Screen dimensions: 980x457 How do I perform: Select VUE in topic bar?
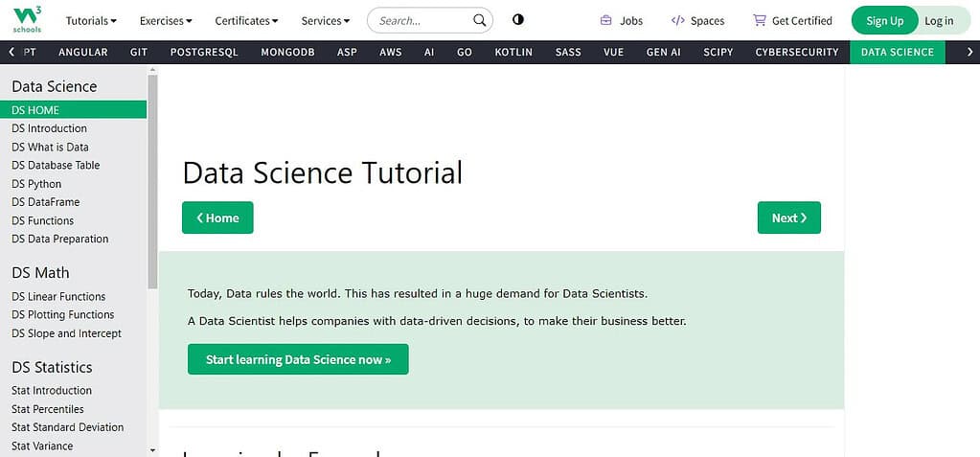[614, 52]
